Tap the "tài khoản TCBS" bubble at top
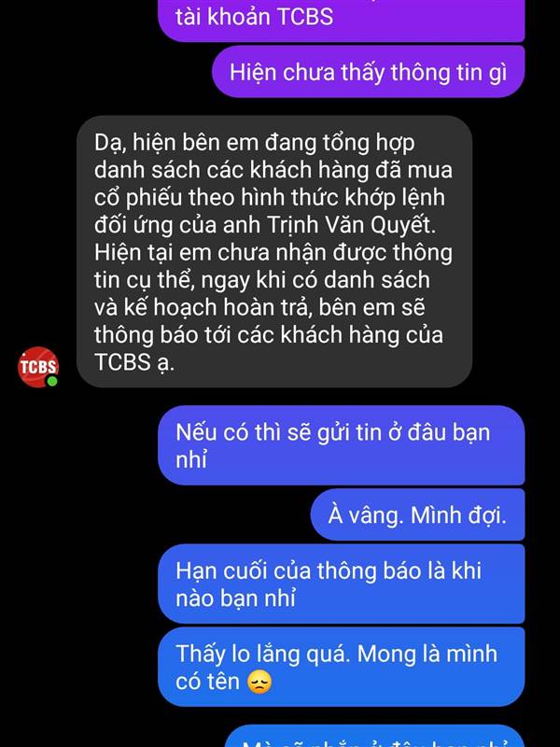The image size is (560, 747). point(342,19)
